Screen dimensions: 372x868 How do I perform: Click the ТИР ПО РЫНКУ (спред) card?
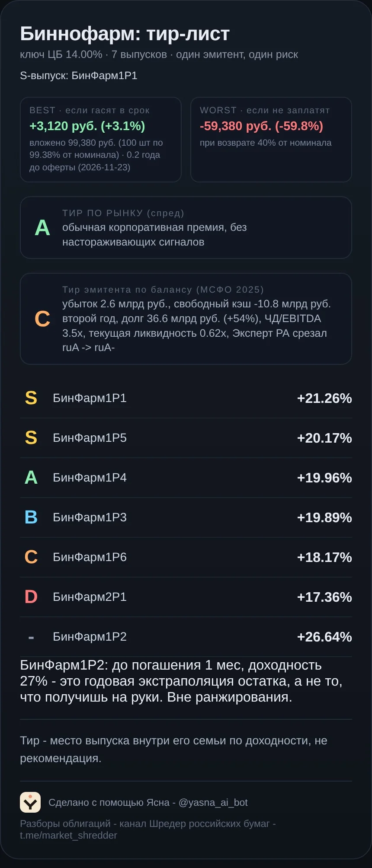pos(186,228)
